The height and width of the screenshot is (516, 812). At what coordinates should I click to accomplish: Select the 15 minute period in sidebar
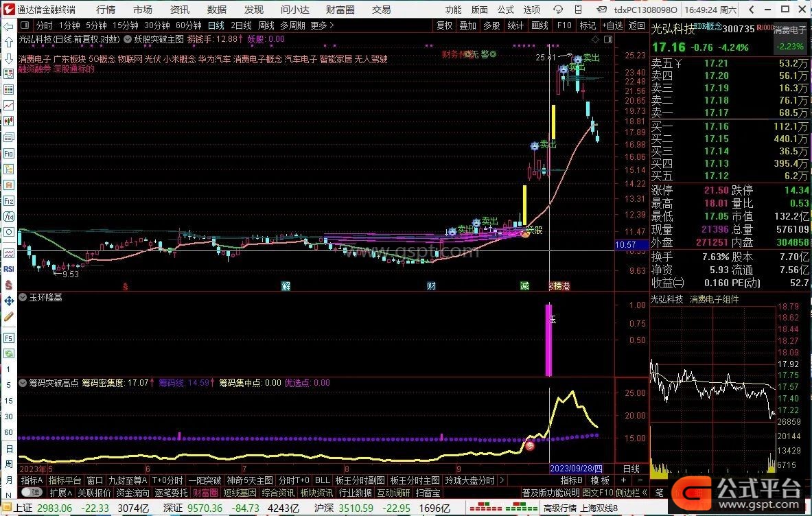9,401
